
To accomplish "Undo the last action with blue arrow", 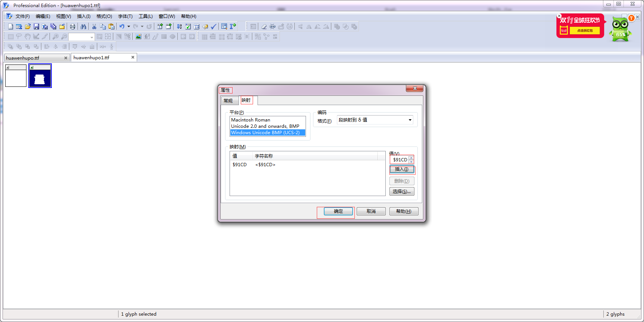I will point(122,26).
